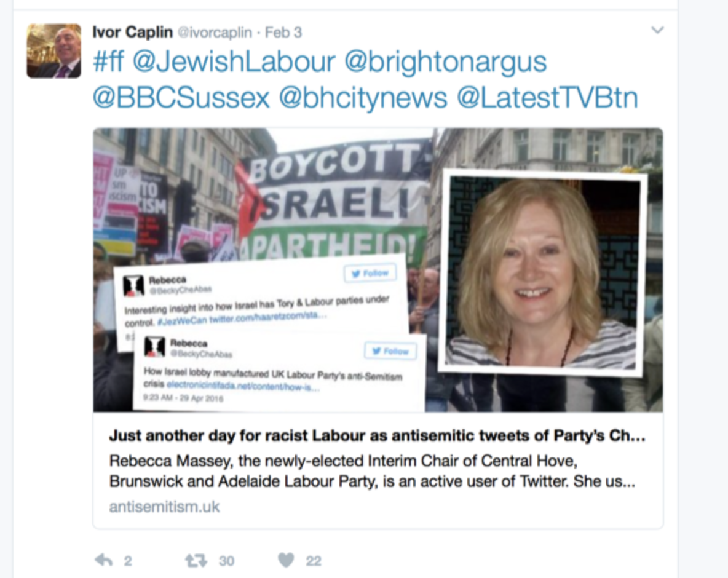The width and height of the screenshot is (728, 578).
Task: Click the antisemitism.uk domain link
Action: click(x=164, y=507)
